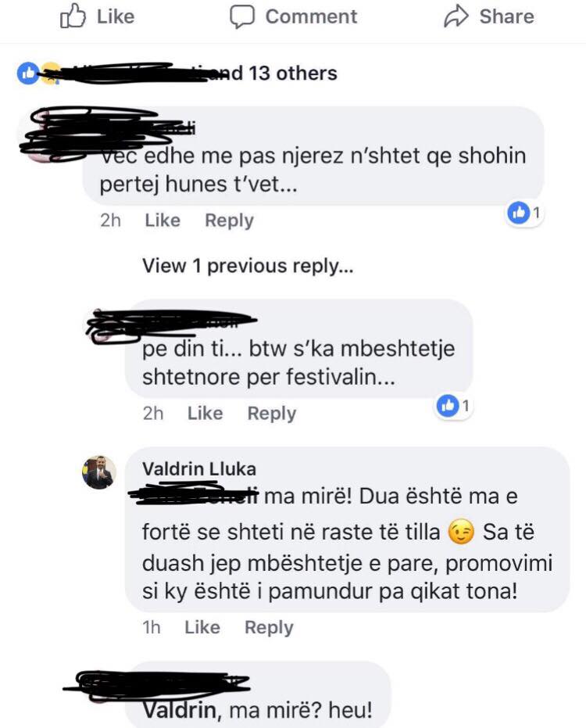Open Valdrin Lluka's profile picture
Viewport: 586px width, 728px height.
[98, 472]
